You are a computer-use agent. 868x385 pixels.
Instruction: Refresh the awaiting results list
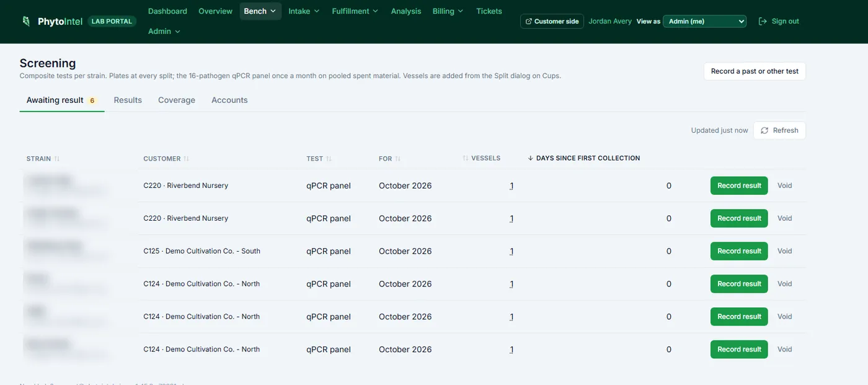pos(779,130)
